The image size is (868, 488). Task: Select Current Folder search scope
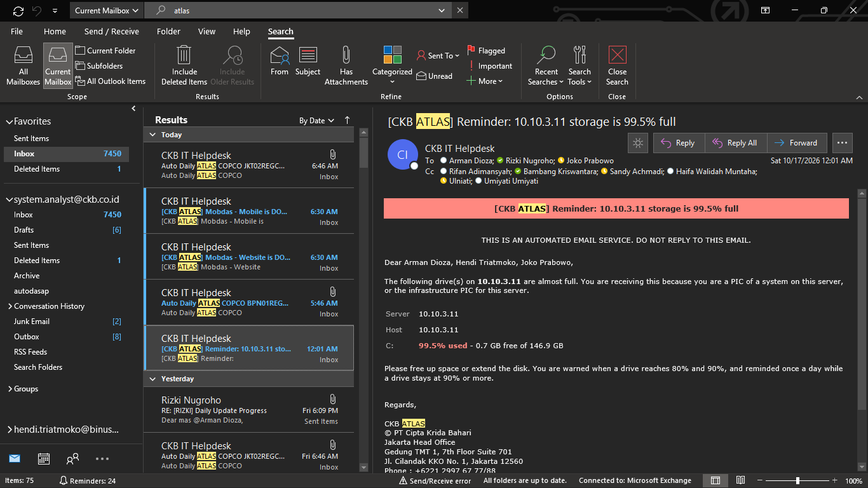105,51
